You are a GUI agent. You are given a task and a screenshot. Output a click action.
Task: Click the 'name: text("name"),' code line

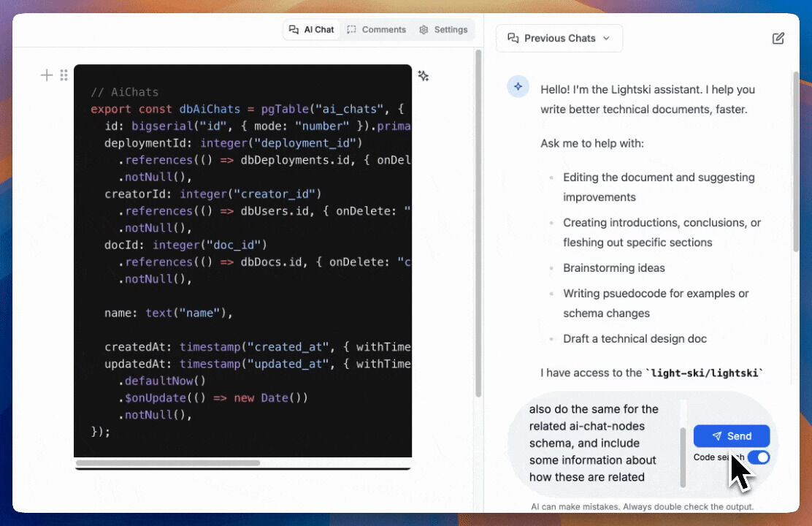(168, 313)
